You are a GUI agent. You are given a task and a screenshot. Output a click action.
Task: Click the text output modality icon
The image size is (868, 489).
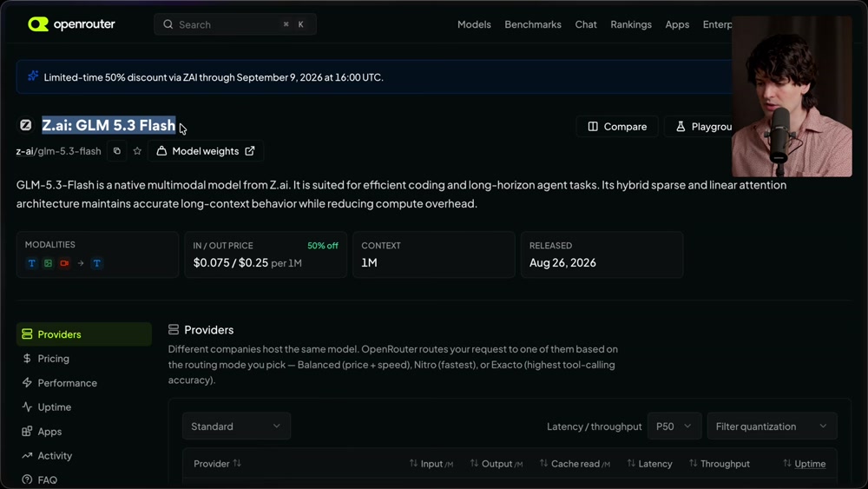[x=97, y=263]
